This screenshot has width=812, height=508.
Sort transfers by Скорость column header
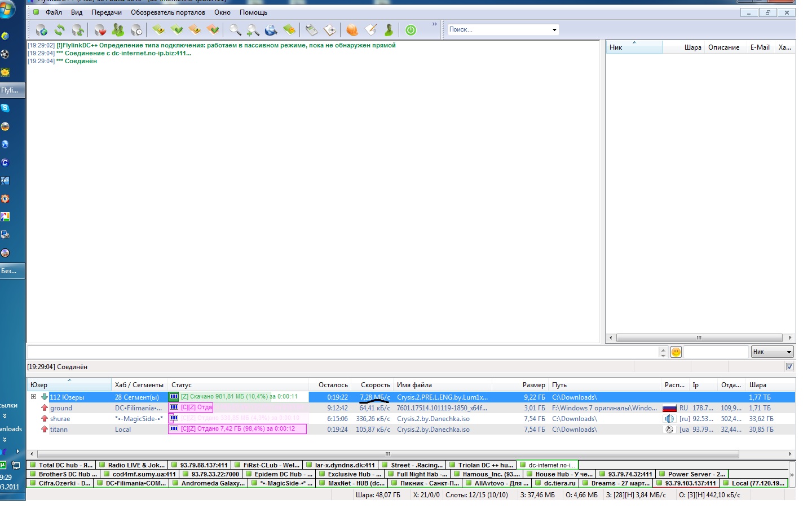tap(375, 385)
